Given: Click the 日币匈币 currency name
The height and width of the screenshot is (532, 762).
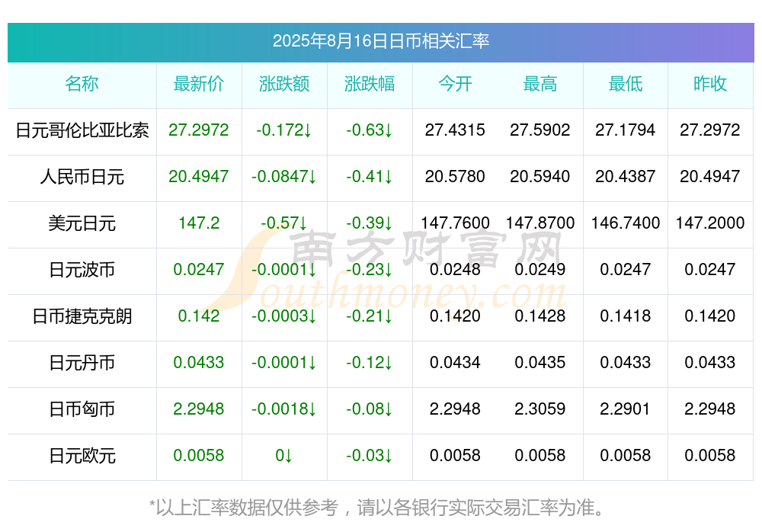Looking at the screenshot, I should [x=82, y=409].
